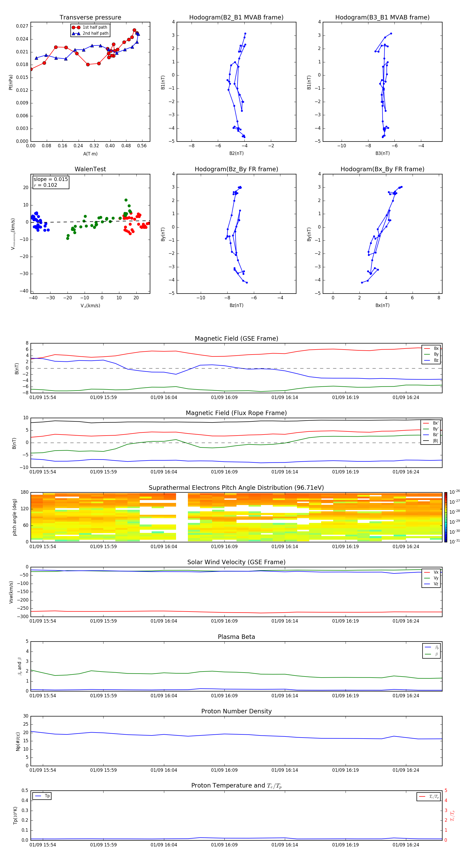Select the "Tp" legend entry

(42, 796)
